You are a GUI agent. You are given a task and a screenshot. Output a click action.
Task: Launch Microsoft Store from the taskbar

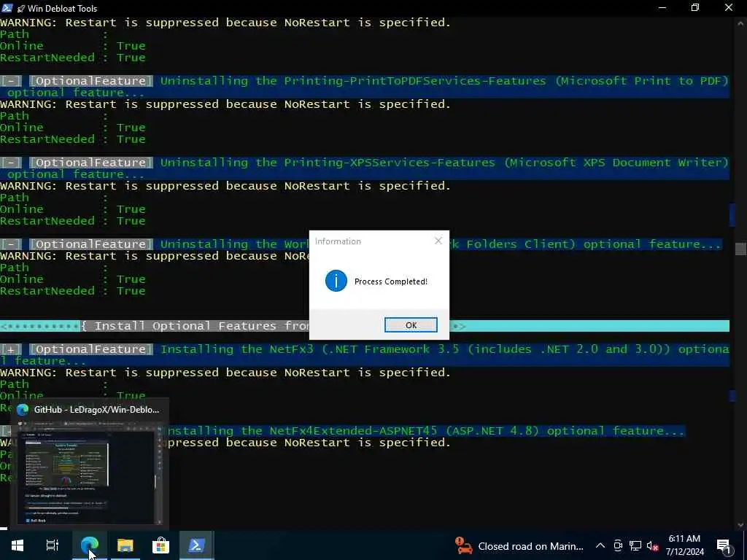point(160,545)
